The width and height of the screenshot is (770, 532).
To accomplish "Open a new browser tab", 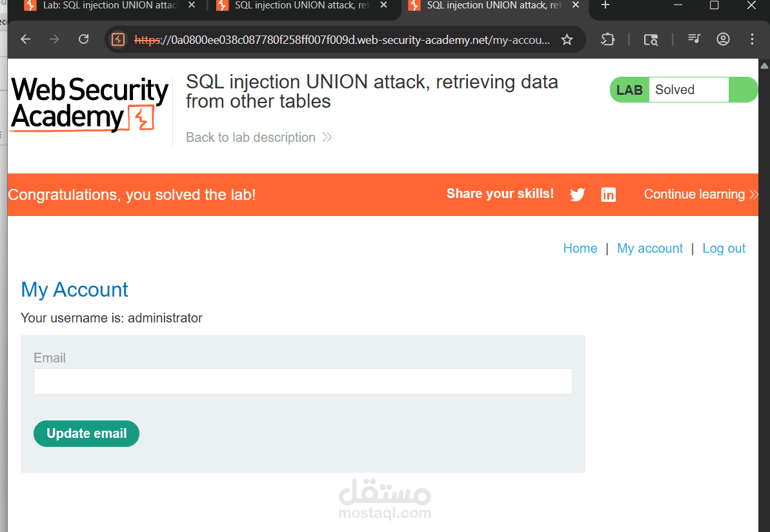I will 605,6.
